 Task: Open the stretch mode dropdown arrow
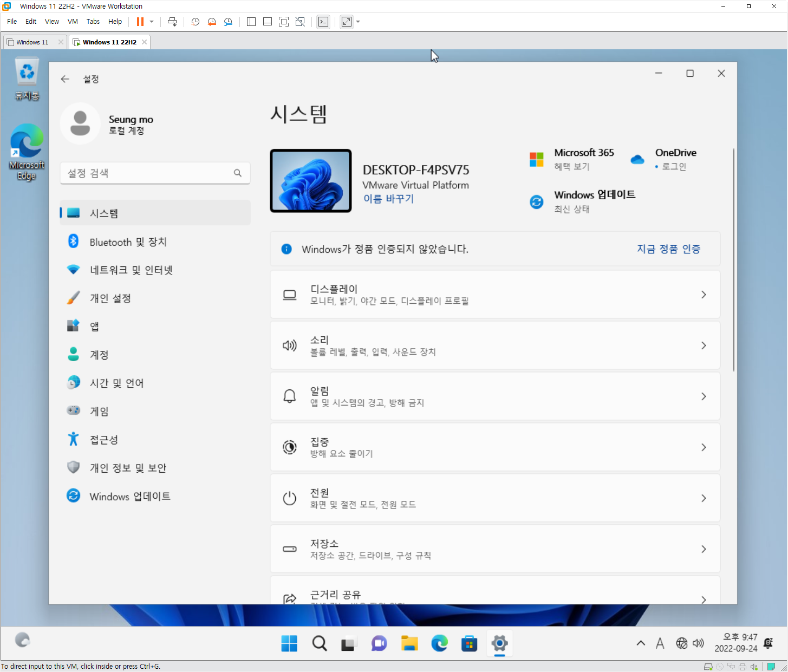358,22
